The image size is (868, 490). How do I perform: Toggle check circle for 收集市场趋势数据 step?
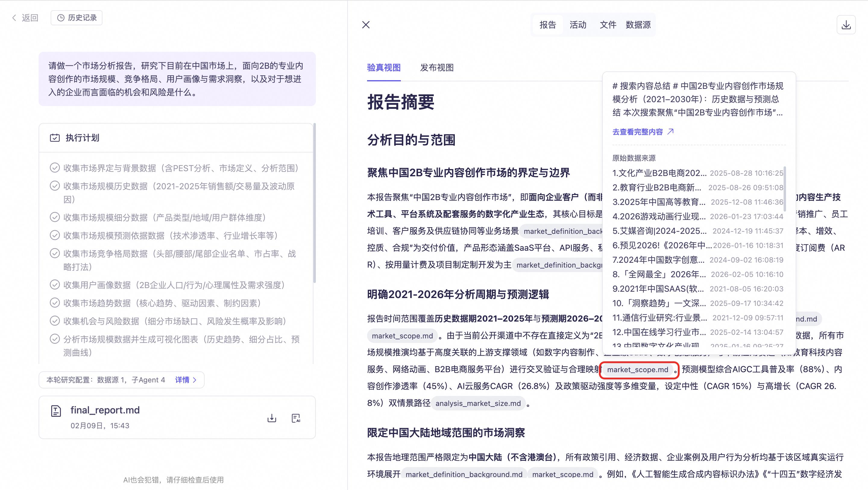point(55,303)
